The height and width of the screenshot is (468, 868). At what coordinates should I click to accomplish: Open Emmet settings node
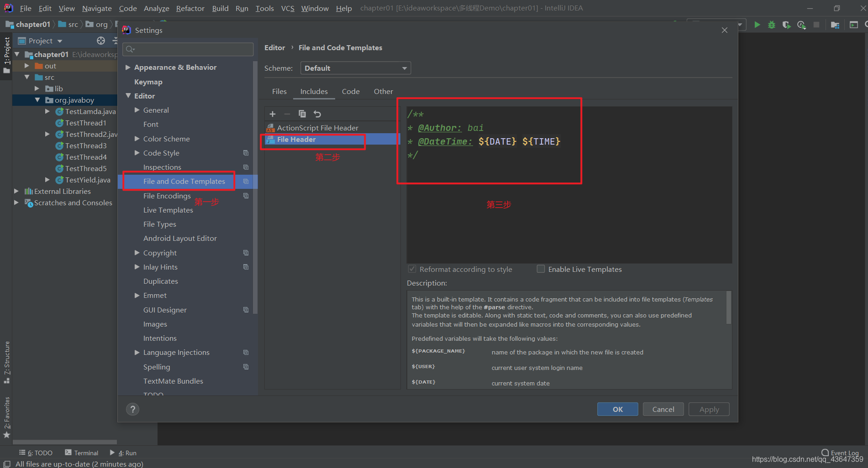tap(155, 295)
